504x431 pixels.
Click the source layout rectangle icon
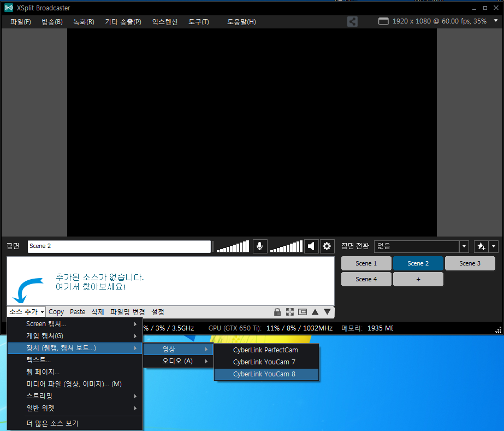pyautogui.click(x=303, y=312)
